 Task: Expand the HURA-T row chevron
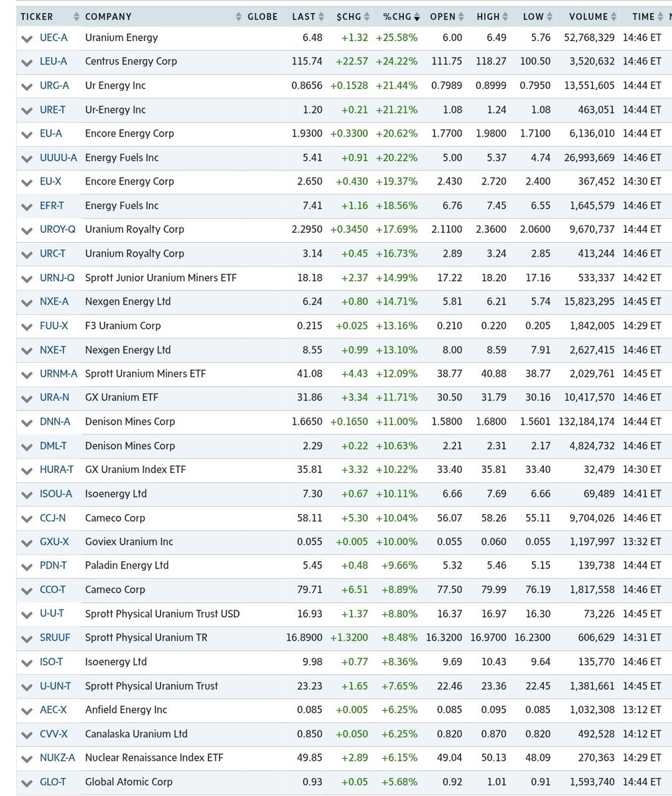pos(27,471)
